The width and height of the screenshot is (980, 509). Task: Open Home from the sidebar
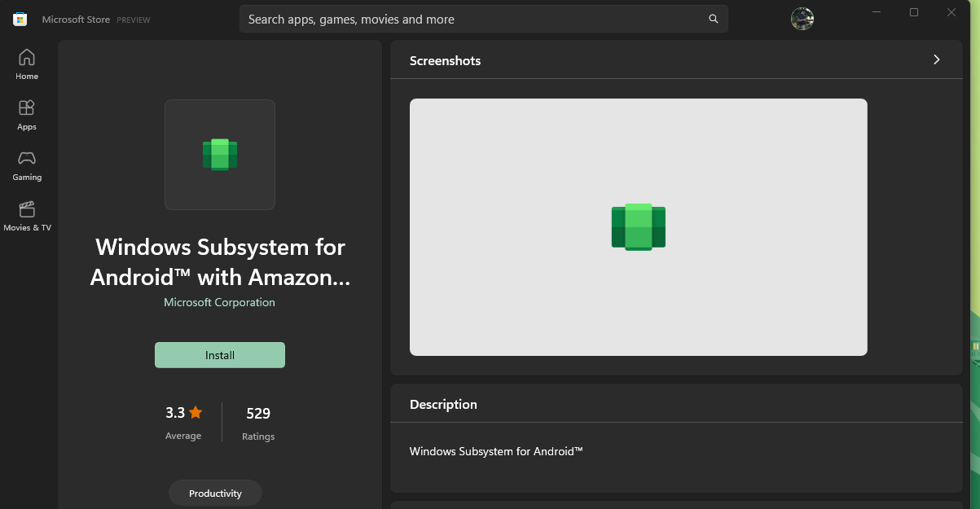pos(27,64)
